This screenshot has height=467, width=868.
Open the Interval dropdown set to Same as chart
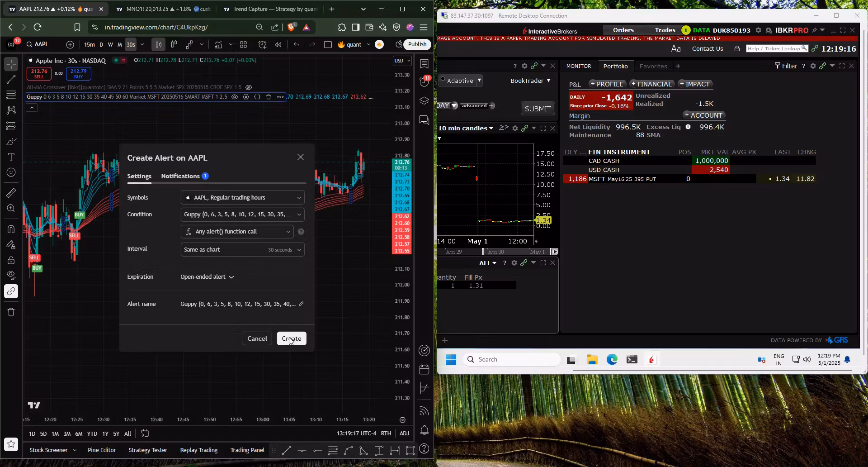pyautogui.click(x=242, y=249)
